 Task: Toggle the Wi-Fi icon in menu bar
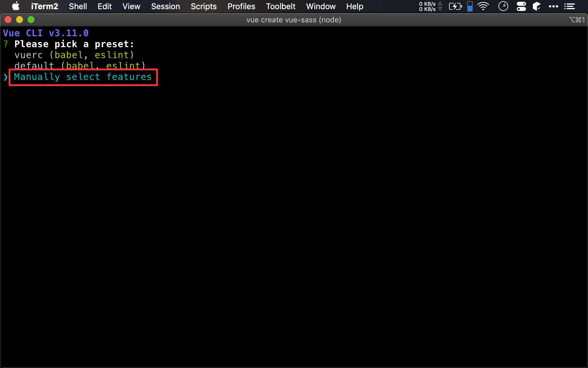tap(486, 6)
